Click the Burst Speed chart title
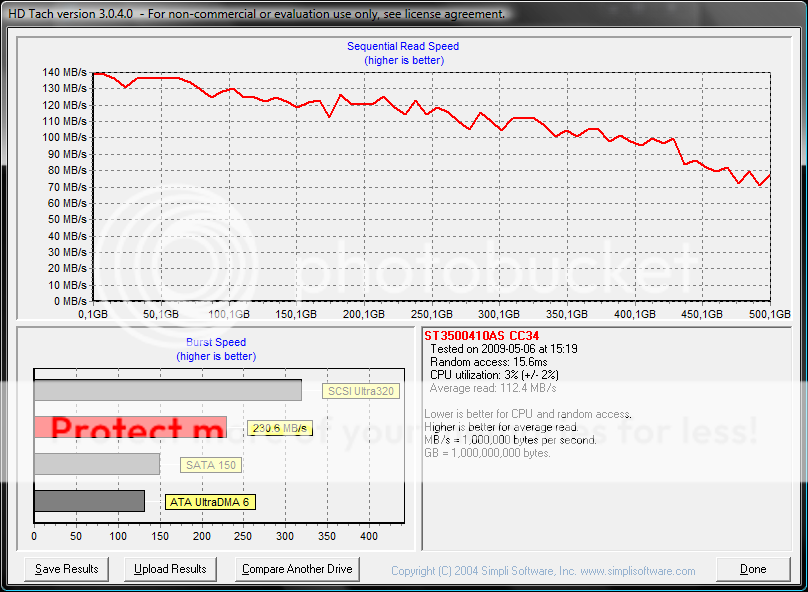The image size is (808, 592). (x=216, y=342)
